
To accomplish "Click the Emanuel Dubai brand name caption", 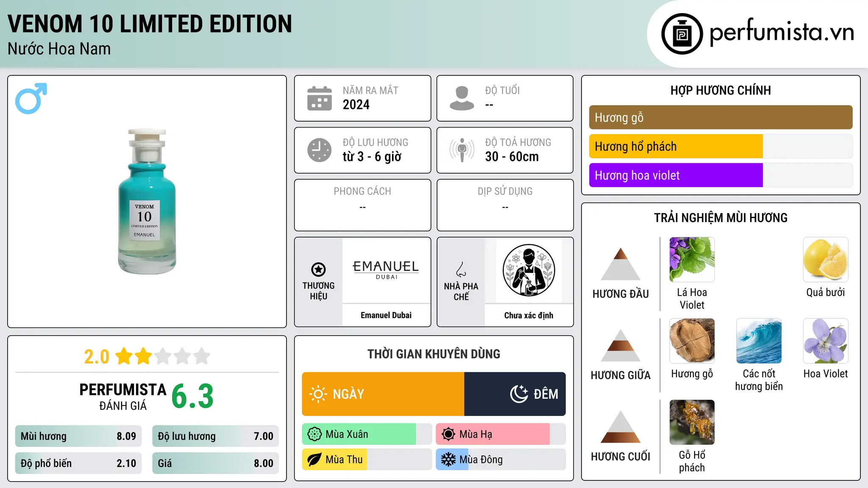I will pos(386,315).
